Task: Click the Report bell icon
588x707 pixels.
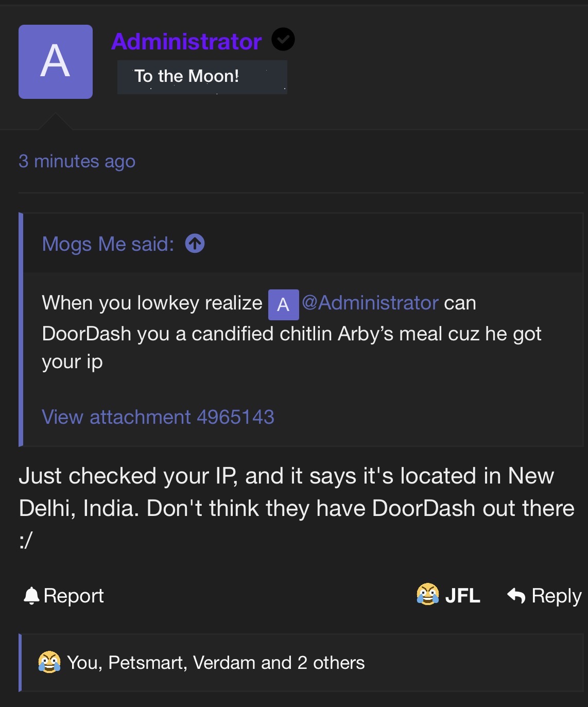Action: [x=31, y=596]
